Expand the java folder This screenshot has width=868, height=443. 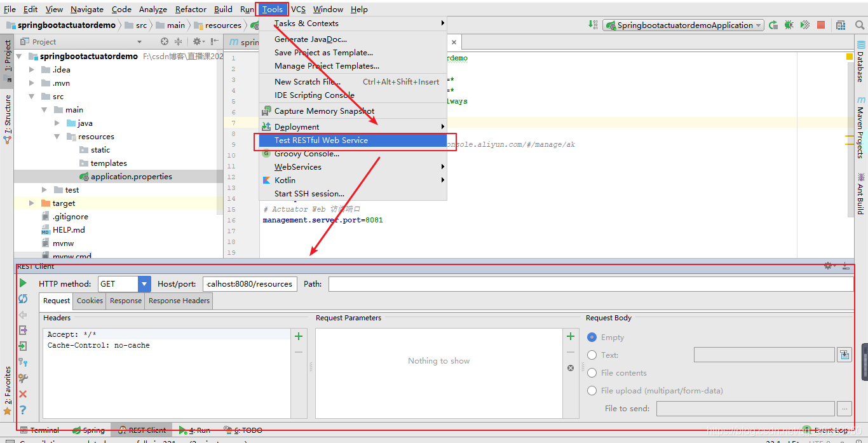pyautogui.click(x=57, y=123)
